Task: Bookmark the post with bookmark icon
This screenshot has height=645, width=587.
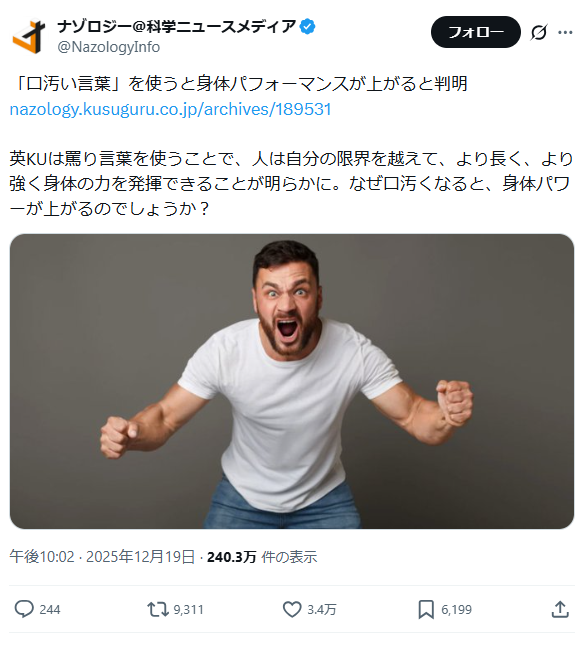Action: coord(426,609)
